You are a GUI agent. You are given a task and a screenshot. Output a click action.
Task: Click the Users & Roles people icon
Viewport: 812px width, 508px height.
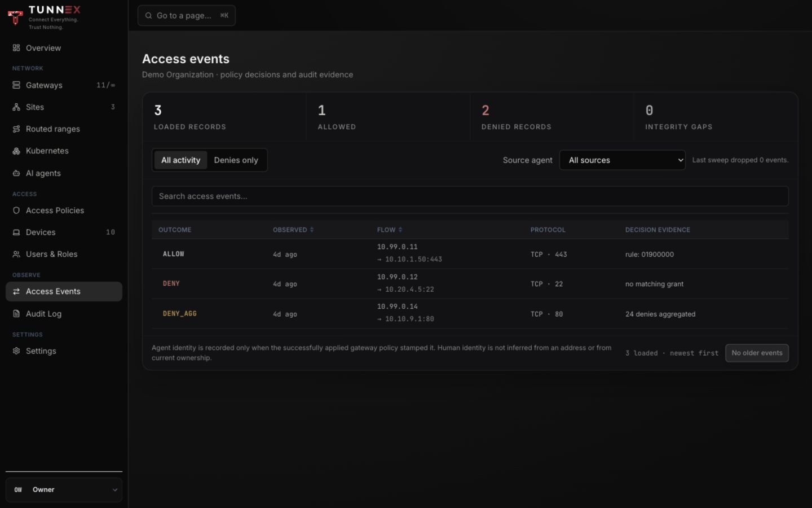tap(16, 255)
